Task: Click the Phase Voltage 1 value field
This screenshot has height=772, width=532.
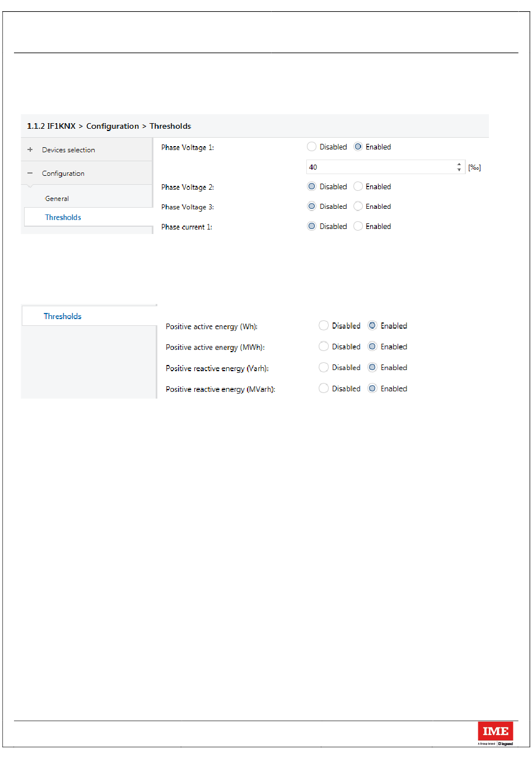Action: pyautogui.click(x=381, y=167)
